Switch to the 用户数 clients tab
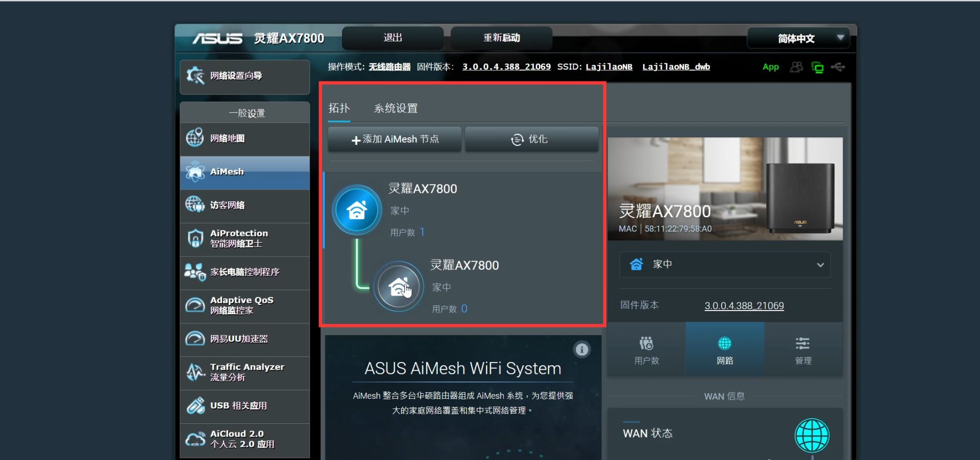Viewport: 980px width, 460px height. click(647, 350)
